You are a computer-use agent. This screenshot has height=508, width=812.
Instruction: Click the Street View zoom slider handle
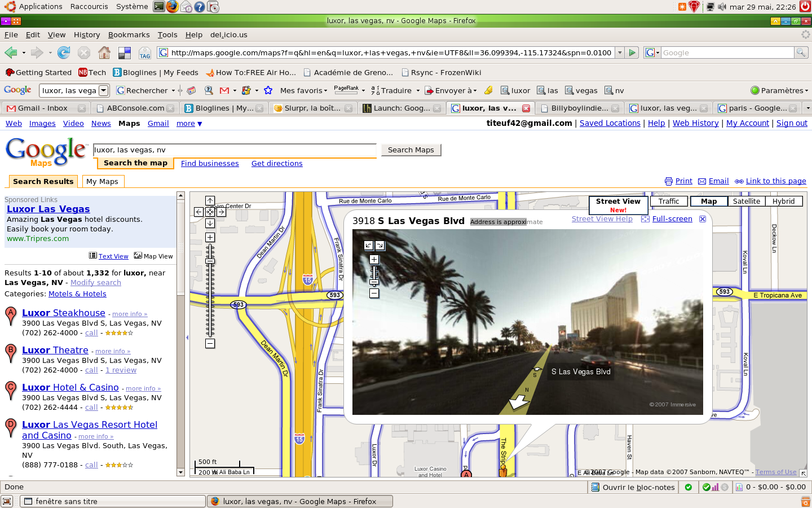374,281
